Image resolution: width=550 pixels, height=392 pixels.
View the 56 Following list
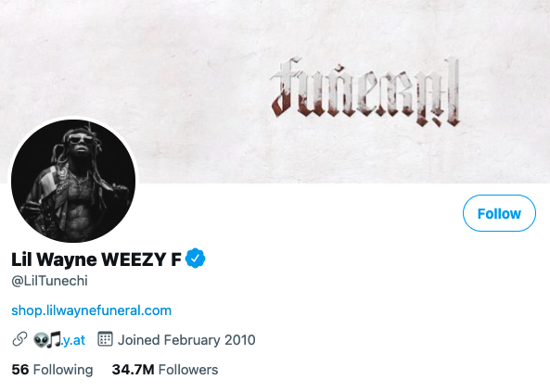(52, 370)
